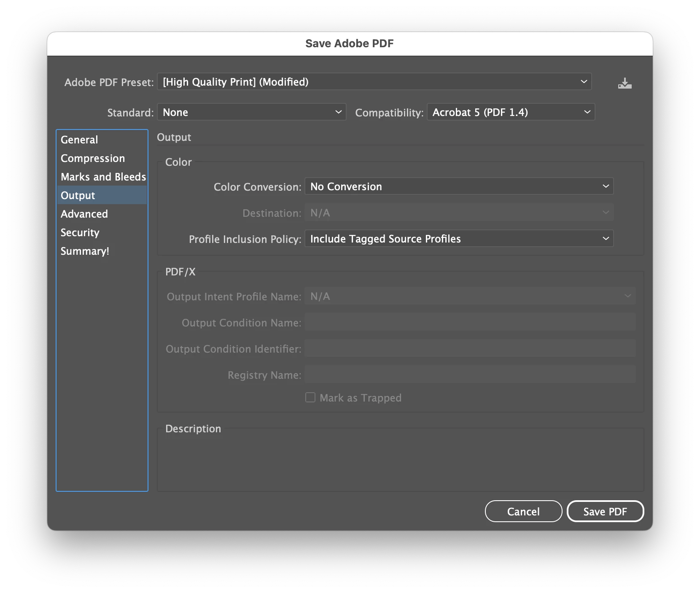Select the General category
700x593 pixels.
click(102, 140)
